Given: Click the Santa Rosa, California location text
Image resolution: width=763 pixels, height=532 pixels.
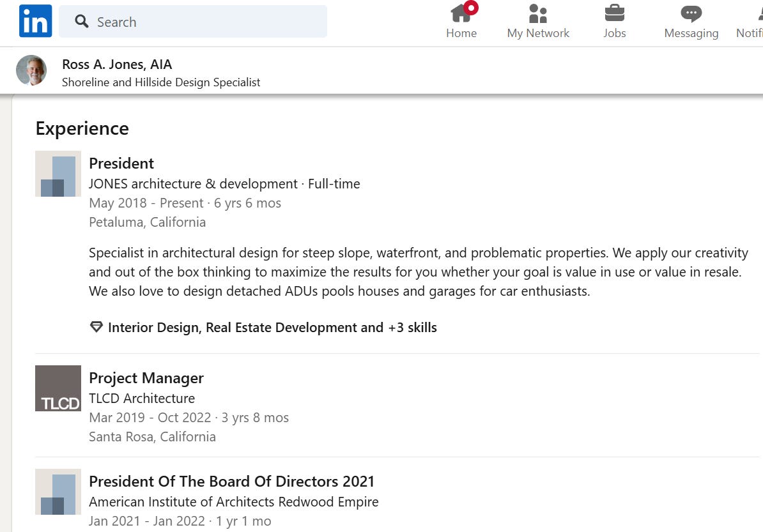Looking at the screenshot, I should (x=152, y=437).
